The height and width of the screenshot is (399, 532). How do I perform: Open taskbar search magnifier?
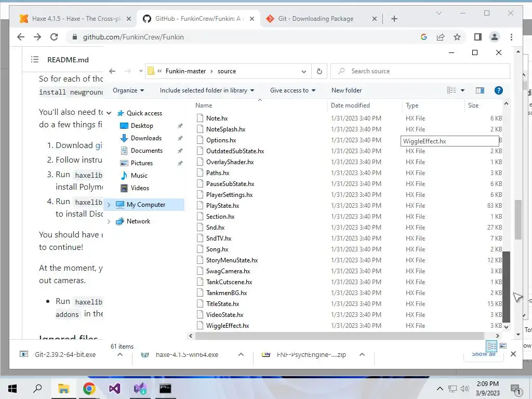(x=37, y=389)
